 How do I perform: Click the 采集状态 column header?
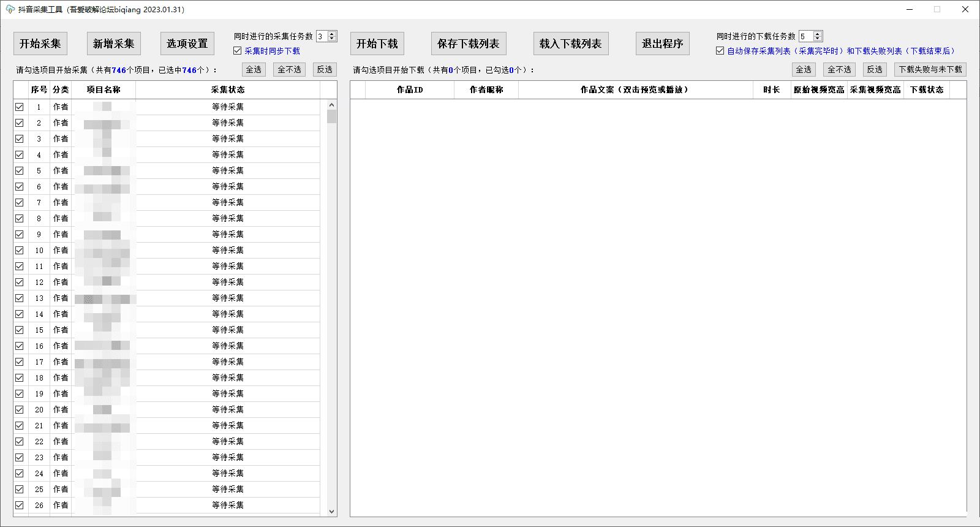coord(228,89)
